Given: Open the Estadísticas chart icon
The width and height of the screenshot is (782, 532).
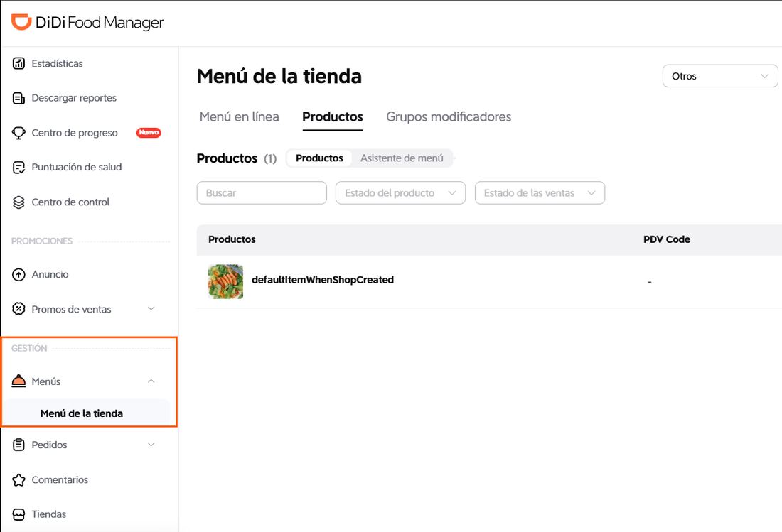Looking at the screenshot, I should [x=18, y=63].
